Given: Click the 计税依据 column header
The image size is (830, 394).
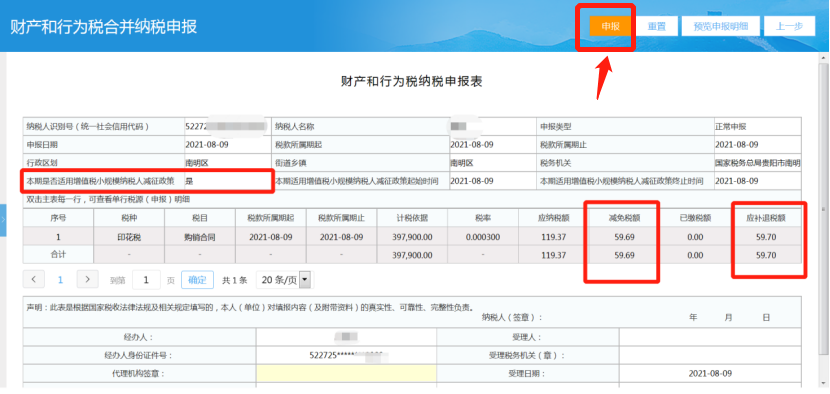Looking at the screenshot, I should pos(412,218).
